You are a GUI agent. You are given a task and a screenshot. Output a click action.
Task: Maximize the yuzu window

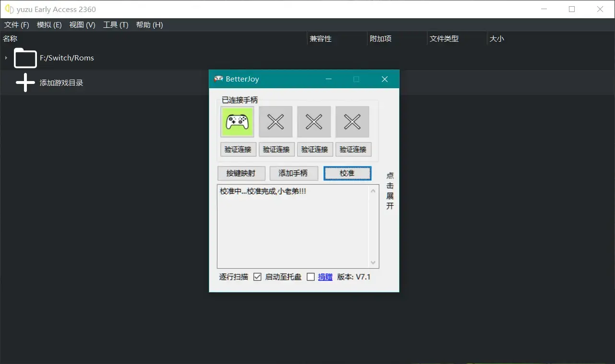click(572, 9)
